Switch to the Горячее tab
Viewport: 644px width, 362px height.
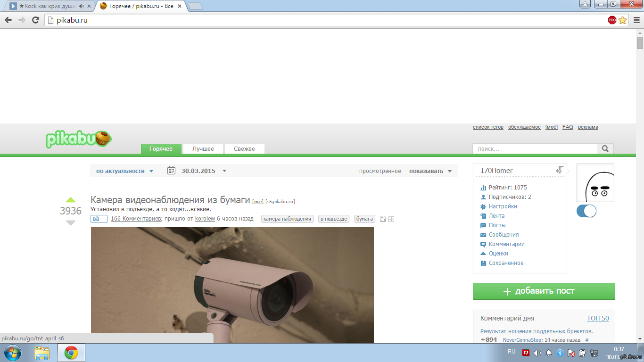[x=161, y=148]
